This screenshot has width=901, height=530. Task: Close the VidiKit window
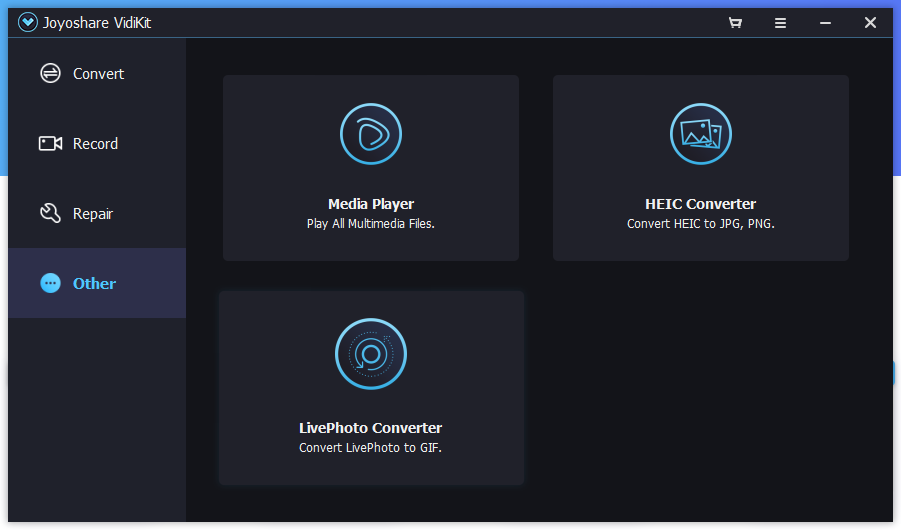pos(870,22)
